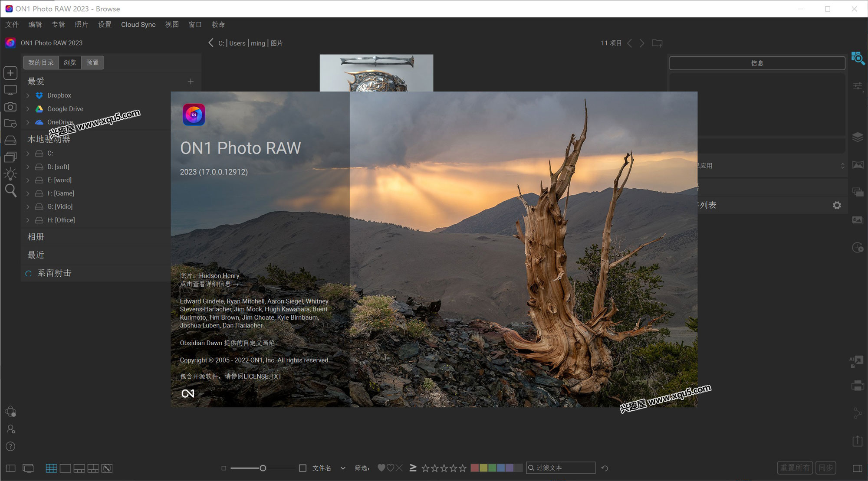This screenshot has height=481, width=868.
Task: Click the Resize icon in right sidebar
Action: 856,361
